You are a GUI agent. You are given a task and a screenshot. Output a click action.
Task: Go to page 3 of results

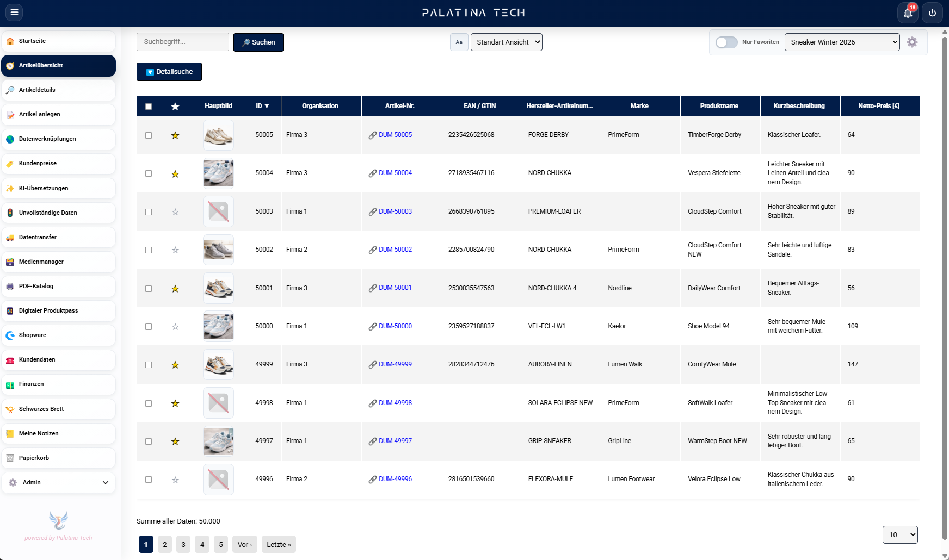click(183, 544)
